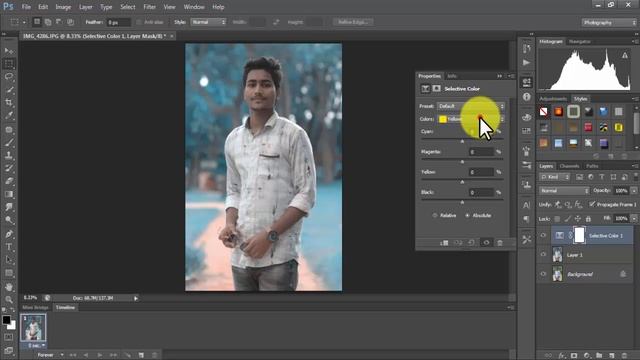Click the Refine Edge button
Screen dimensions: 640x360
click(x=353, y=22)
